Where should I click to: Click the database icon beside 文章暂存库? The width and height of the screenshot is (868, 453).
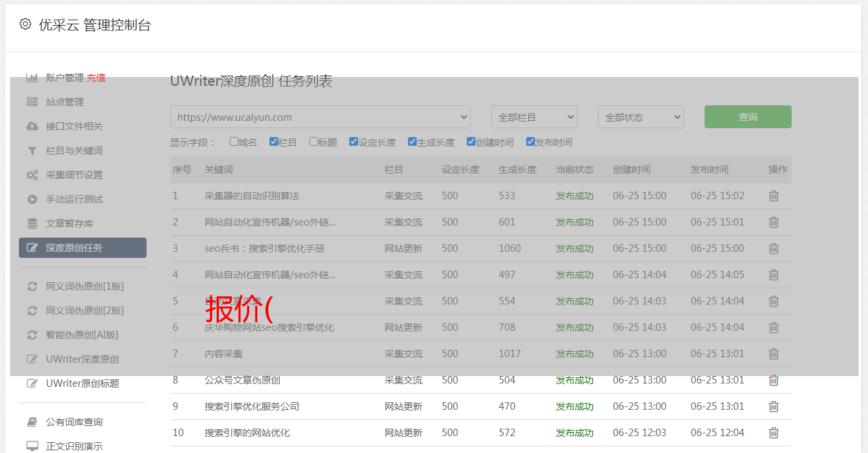[x=32, y=223]
